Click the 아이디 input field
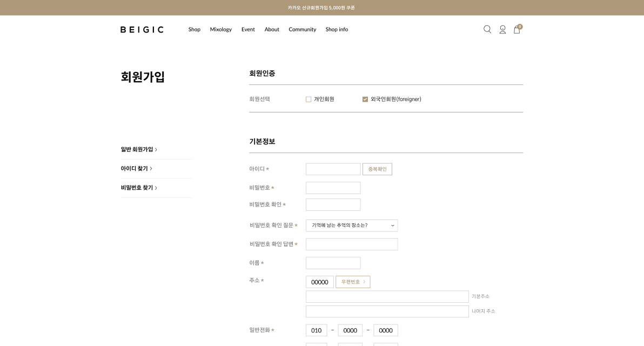This screenshot has height=346, width=644. [x=333, y=169]
